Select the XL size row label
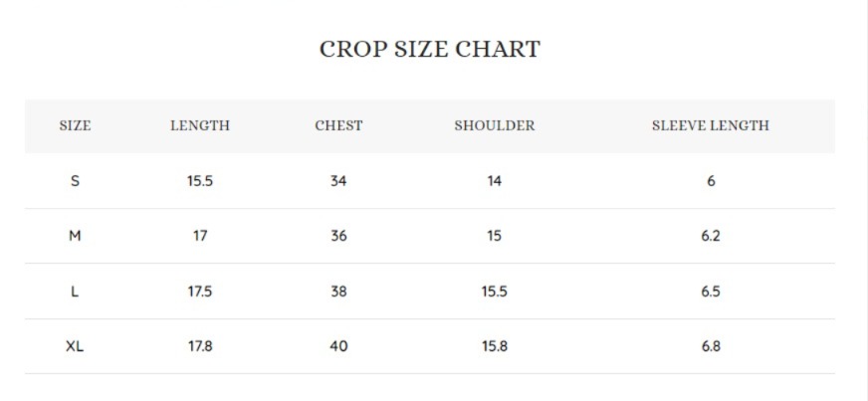This screenshot has height=401, width=868. point(75,347)
